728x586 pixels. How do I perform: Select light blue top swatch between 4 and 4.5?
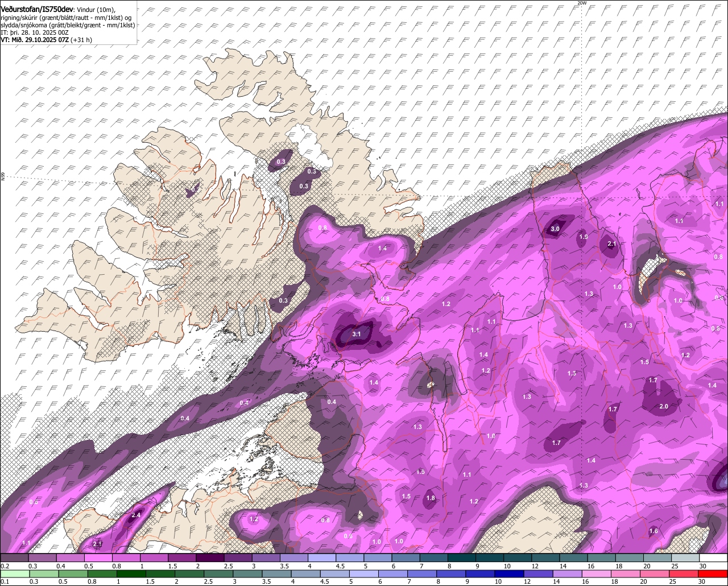click(322, 558)
